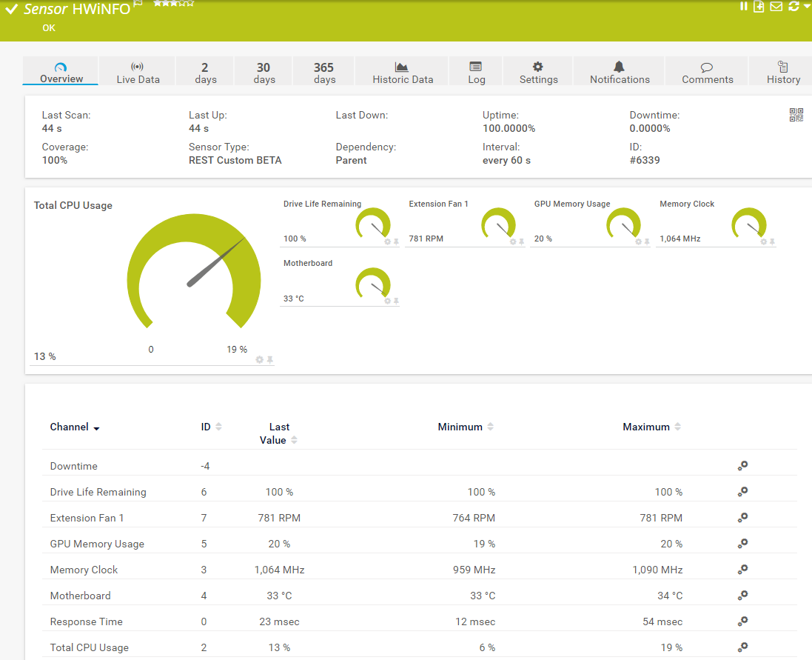Image resolution: width=812 pixels, height=660 pixels.
Task: Click the envelope email icon in header
Action: click(x=776, y=7)
